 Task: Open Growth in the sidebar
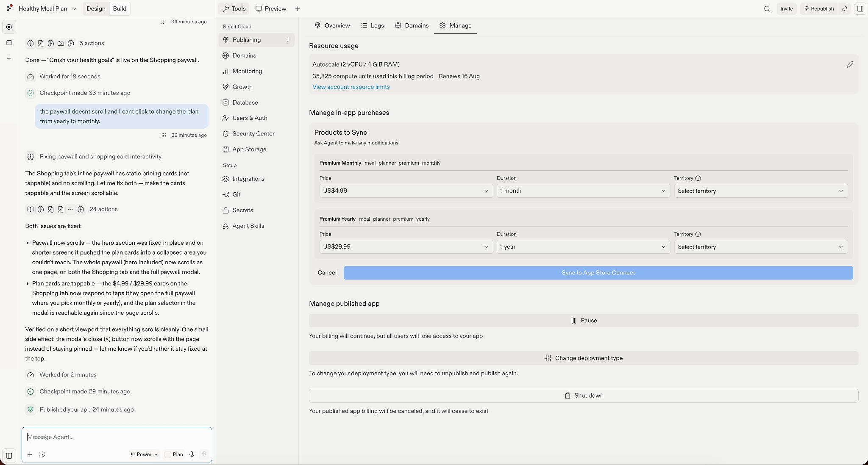point(256,87)
